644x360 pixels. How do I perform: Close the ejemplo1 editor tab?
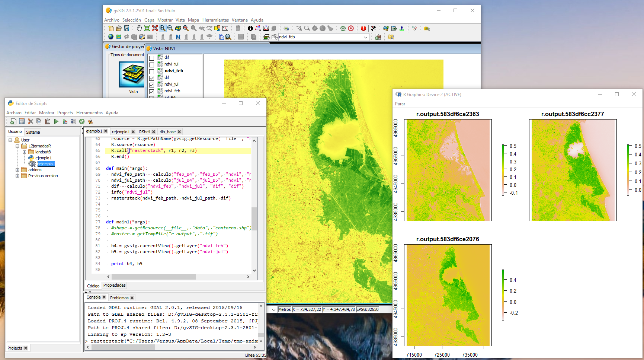point(106,131)
